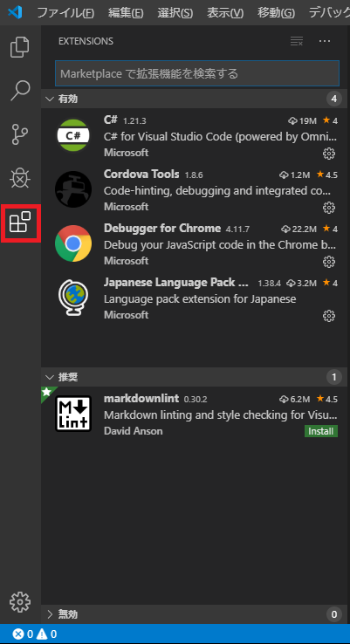Open the 表示(V) menu
The width and height of the screenshot is (350, 644).
tap(225, 13)
